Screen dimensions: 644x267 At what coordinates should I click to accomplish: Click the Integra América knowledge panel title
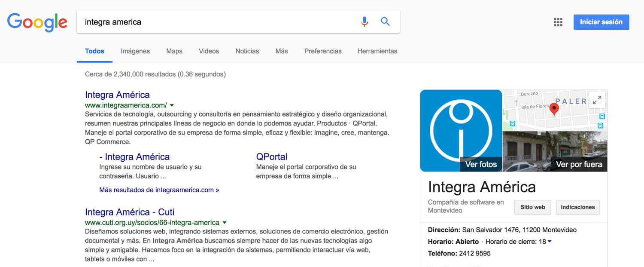coord(482,187)
